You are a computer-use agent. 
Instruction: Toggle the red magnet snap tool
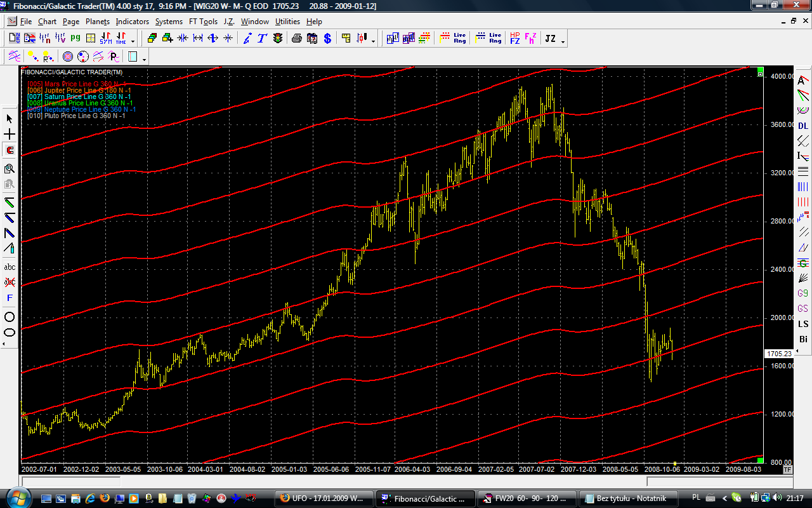point(10,150)
